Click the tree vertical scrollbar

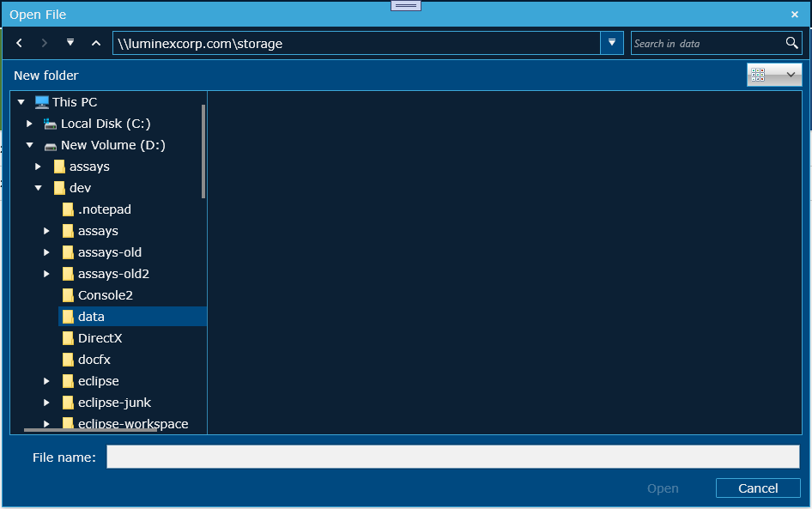203,151
